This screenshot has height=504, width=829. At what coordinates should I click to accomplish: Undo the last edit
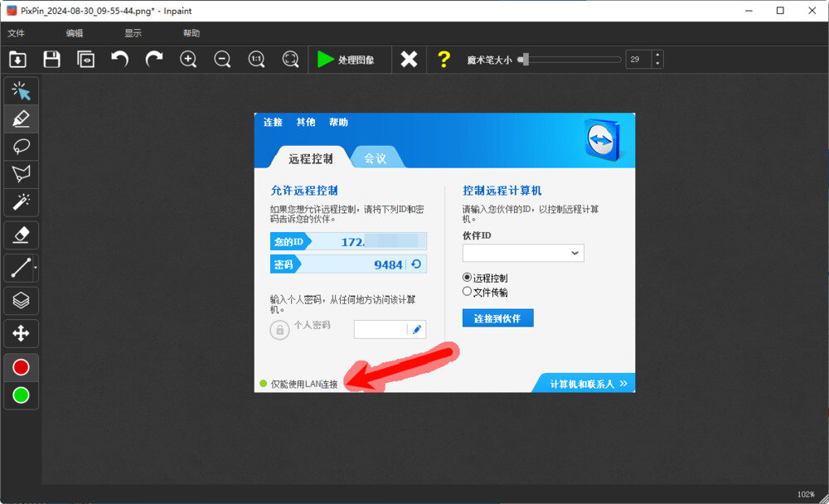point(119,59)
